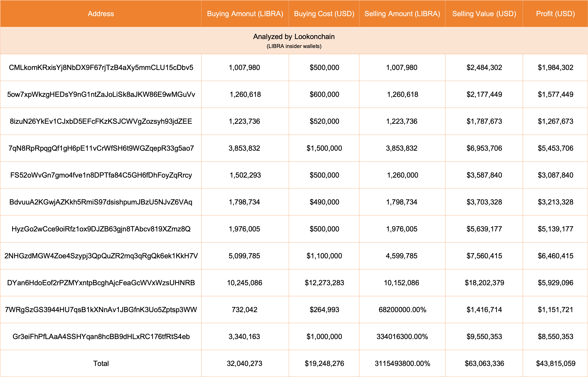Image resolution: width=588 pixels, height=377 pixels.
Task: Click the Profit (USD) column header
Action: coord(555,14)
